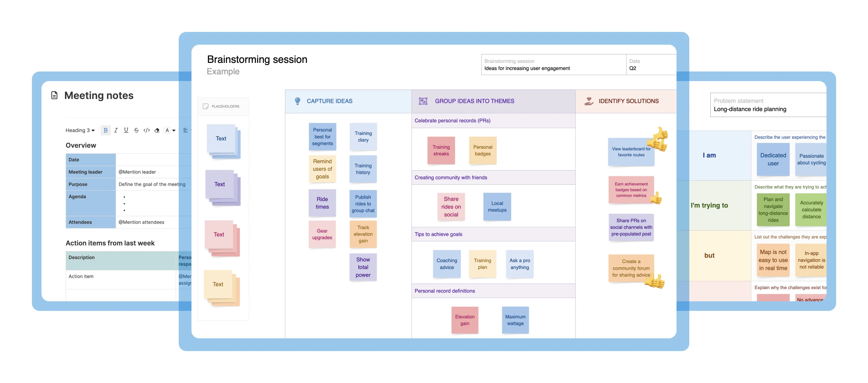Click the text align icon

[x=185, y=130]
